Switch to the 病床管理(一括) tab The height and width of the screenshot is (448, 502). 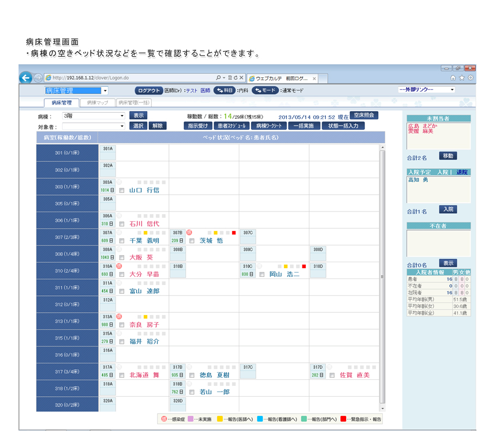coord(134,103)
